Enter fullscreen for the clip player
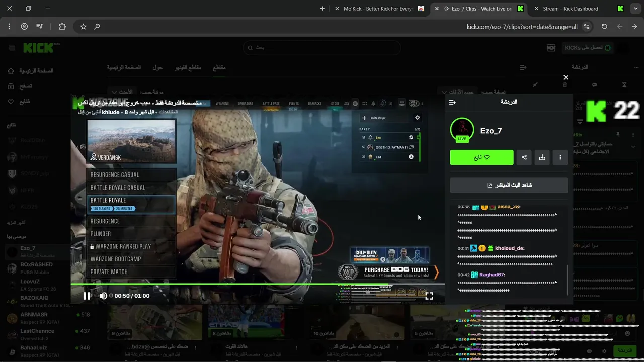The height and width of the screenshot is (362, 644). click(x=429, y=296)
